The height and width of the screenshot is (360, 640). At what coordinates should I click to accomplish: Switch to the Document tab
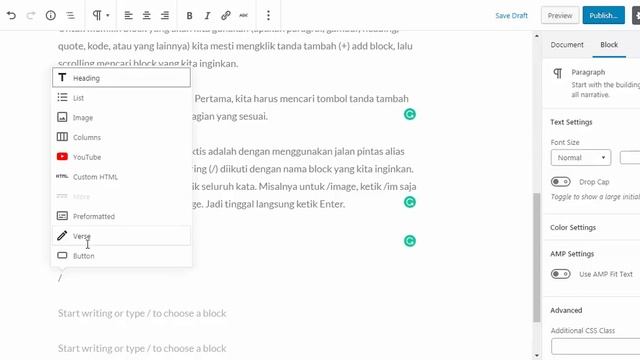pyautogui.click(x=567, y=44)
